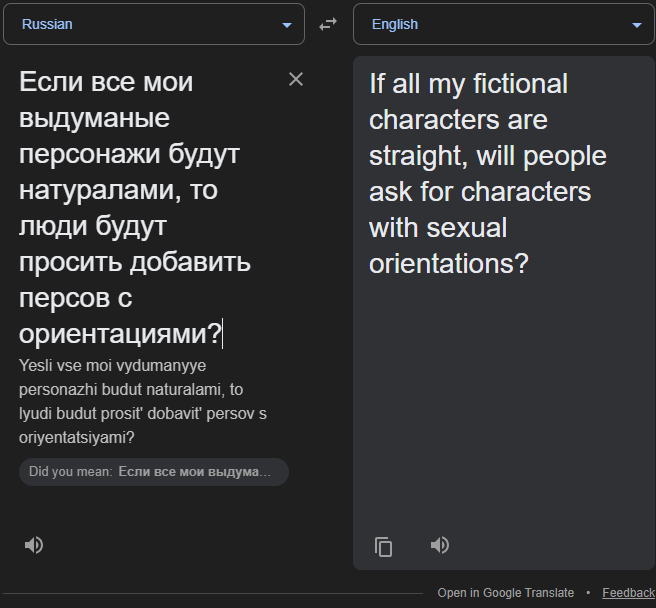The image size is (656, 608).
Task: Open in Google Translate link
Action: click(x=505, y=593)
